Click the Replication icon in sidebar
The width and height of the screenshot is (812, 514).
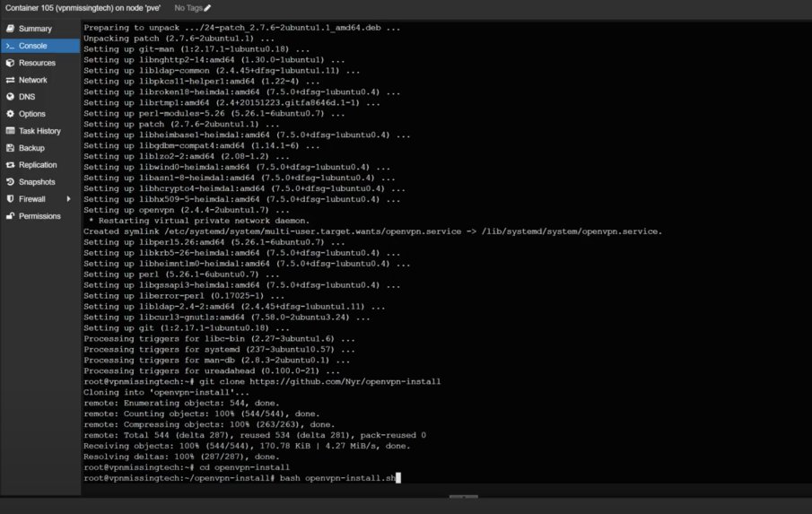pyautogui.click(x=10, y=165)
